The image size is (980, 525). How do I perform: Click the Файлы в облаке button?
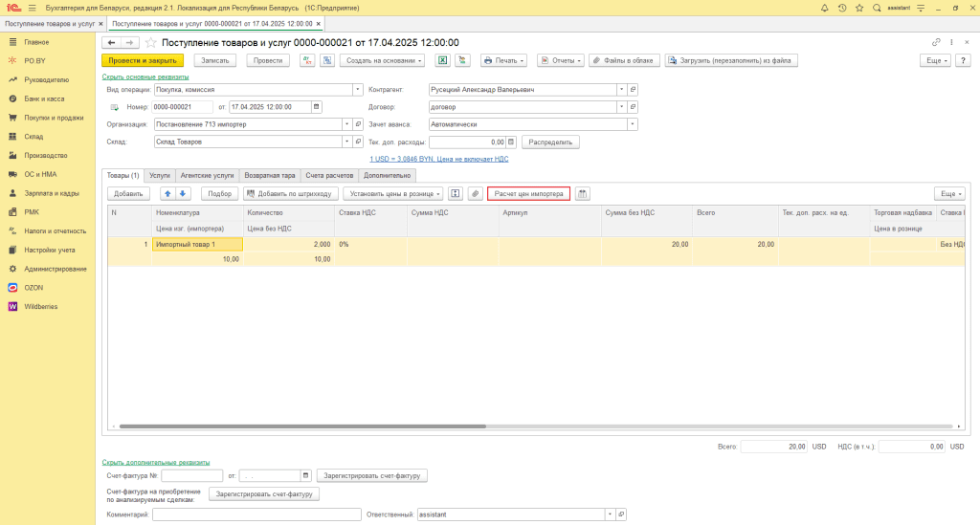tap(624, 60)
